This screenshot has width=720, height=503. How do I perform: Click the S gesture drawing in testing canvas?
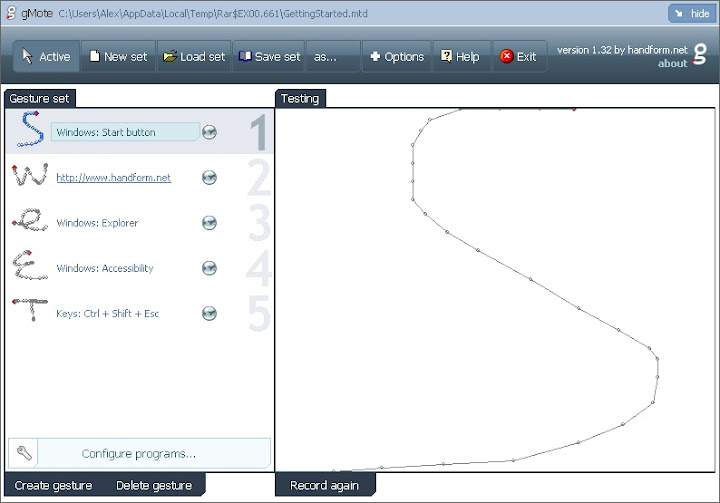tap(495, 290)
